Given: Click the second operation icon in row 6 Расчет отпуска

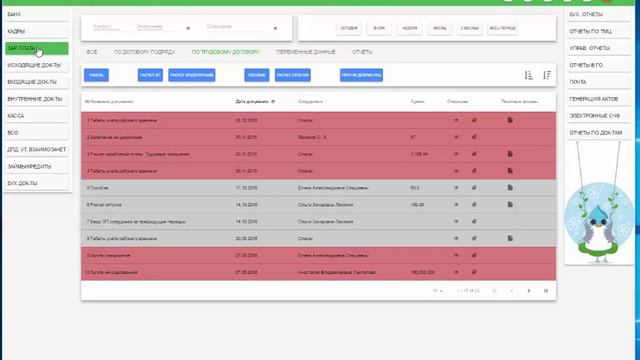Looking at the screenshot, I should 474,204.
